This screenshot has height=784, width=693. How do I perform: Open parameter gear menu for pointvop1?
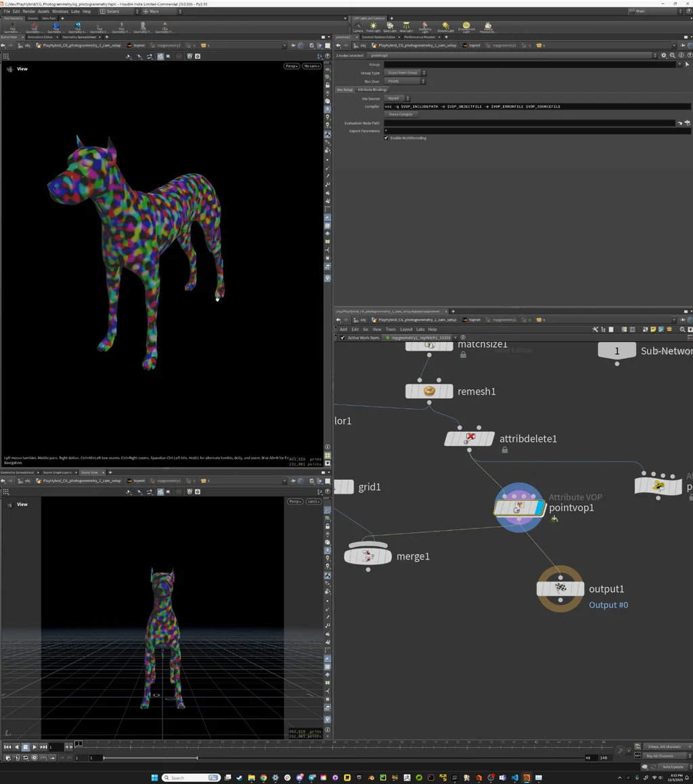click(663, 55)
